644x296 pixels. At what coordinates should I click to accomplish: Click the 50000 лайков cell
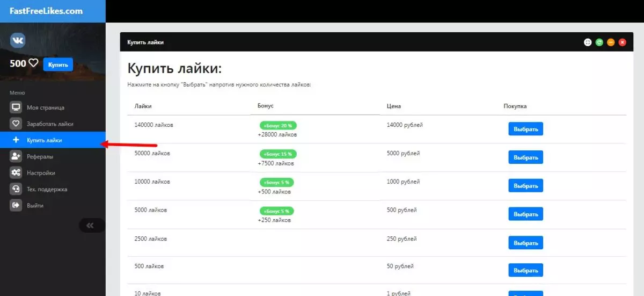(x=152, y=154)
